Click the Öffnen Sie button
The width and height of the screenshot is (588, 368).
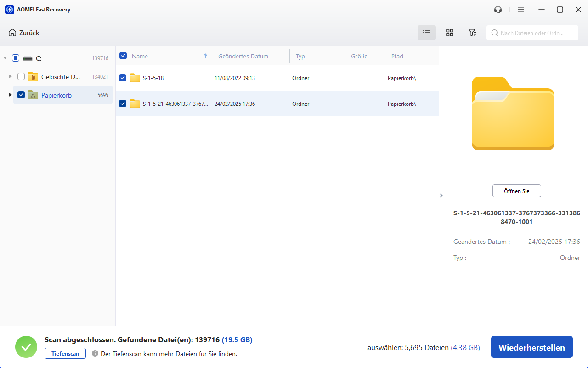pos(517,191)
